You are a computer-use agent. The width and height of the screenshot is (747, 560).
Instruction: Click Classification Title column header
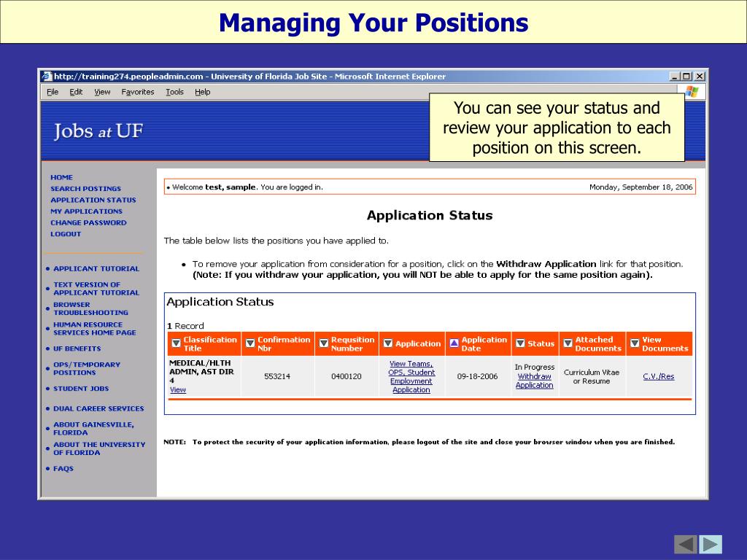point(204,344)
